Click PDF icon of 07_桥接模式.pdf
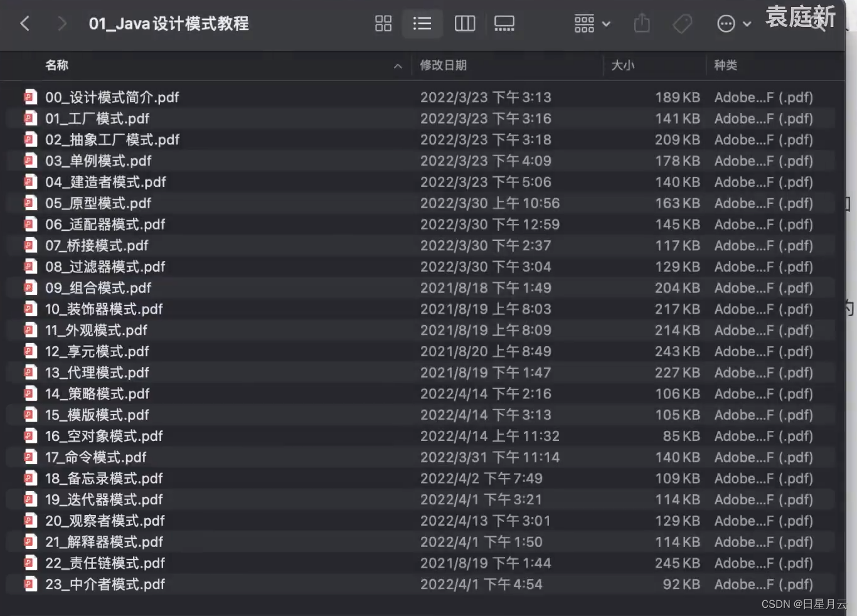The height and width of the screenshot is (616, 857). pos(30,245)
